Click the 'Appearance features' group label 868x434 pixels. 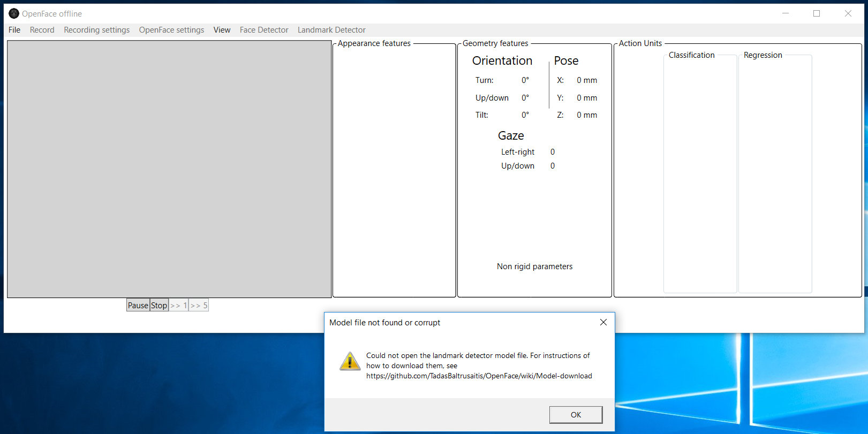(374, 43)
